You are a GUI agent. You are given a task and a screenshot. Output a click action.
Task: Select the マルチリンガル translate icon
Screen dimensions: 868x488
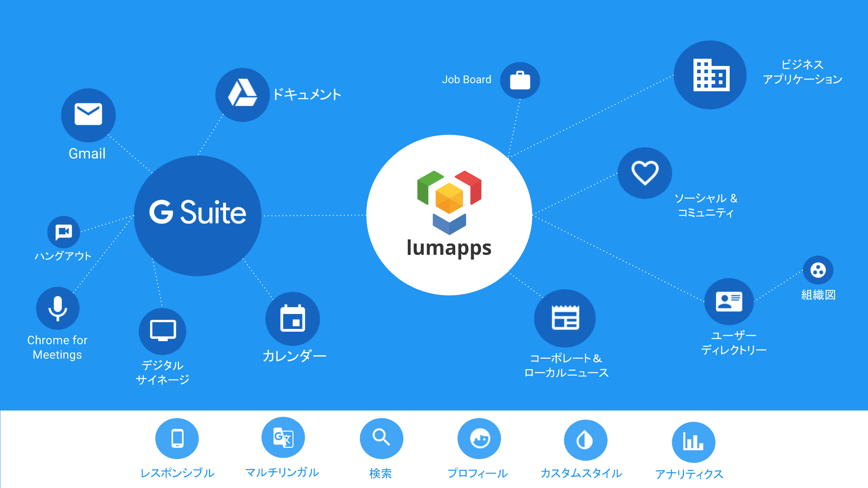tap(283, 437)
